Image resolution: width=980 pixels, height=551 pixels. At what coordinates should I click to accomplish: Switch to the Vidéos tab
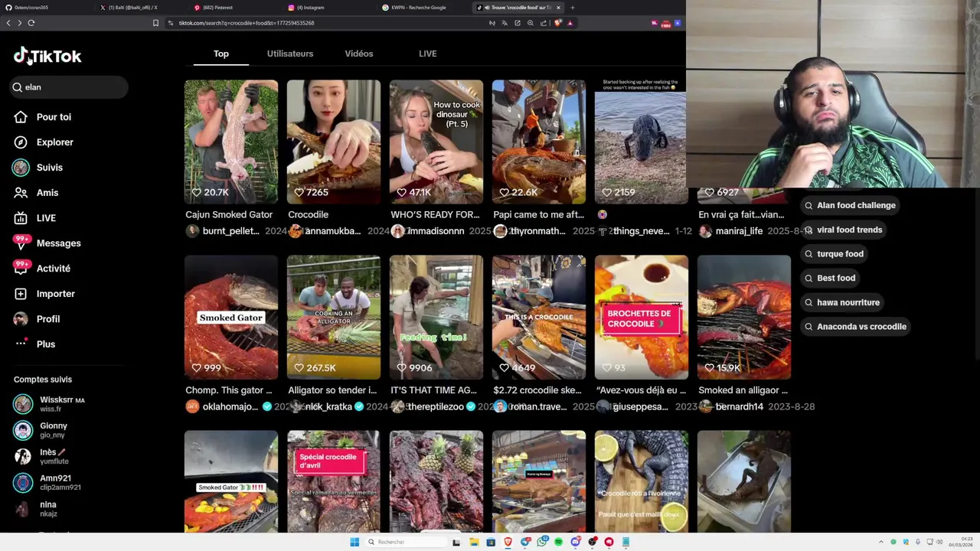(359, 54)
